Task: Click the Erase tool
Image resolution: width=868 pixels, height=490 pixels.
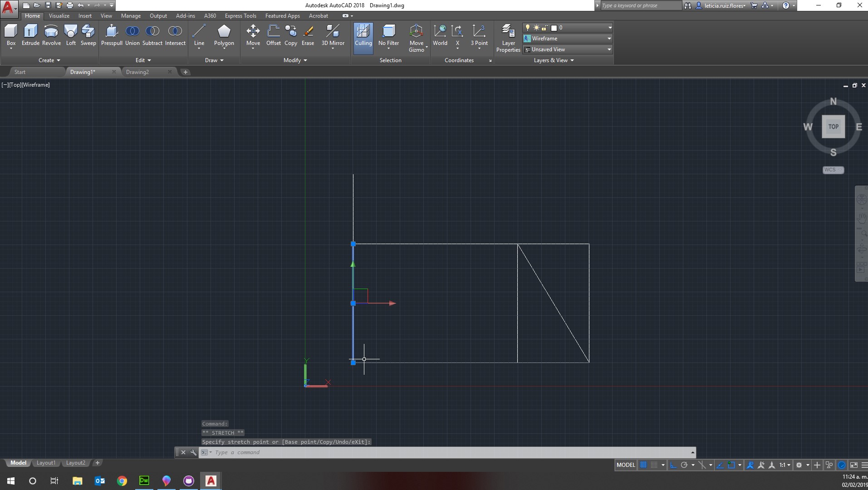Action: (308, 35)
